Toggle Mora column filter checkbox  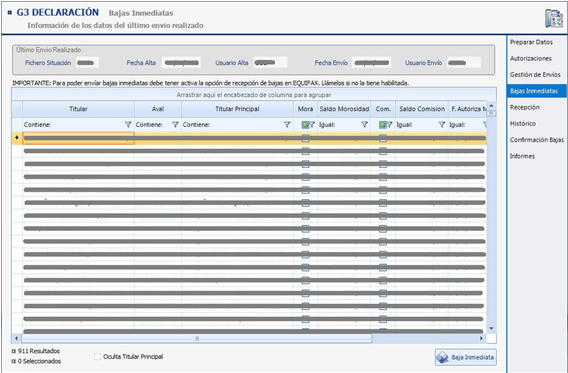pos(305,125)
